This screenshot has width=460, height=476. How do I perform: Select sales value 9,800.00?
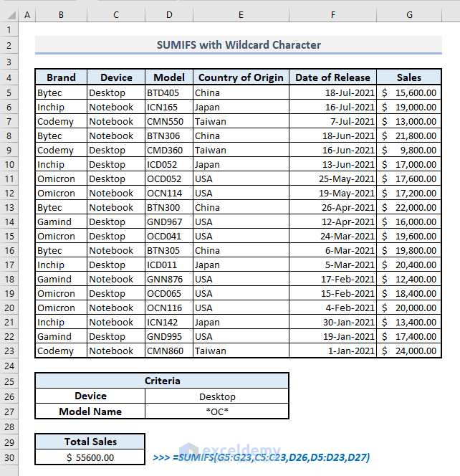tap(409, 150)
